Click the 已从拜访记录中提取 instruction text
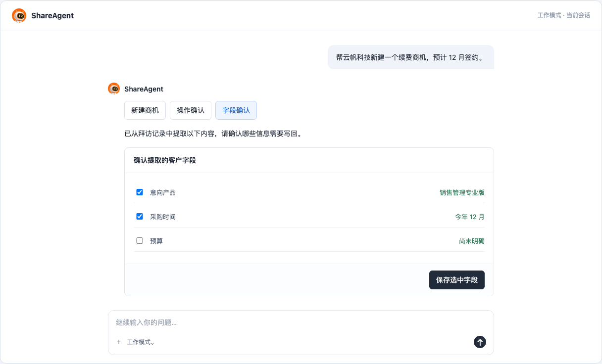 213,134
